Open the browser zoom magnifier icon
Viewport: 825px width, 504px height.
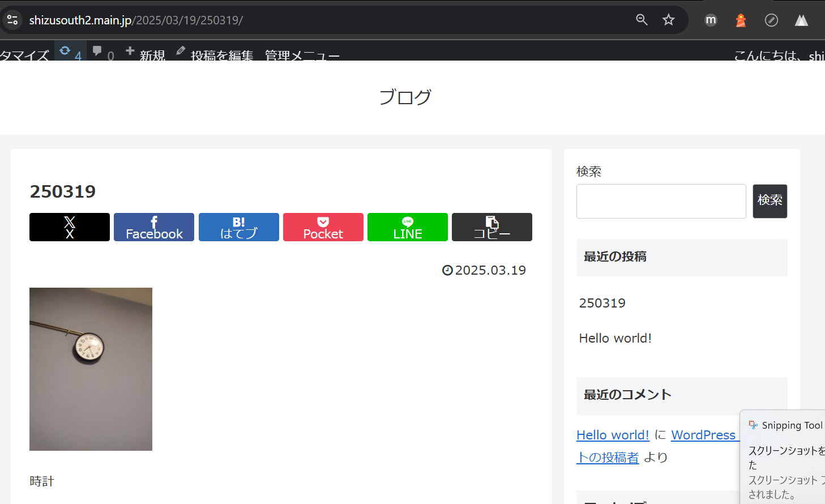[x=642, y=20]
